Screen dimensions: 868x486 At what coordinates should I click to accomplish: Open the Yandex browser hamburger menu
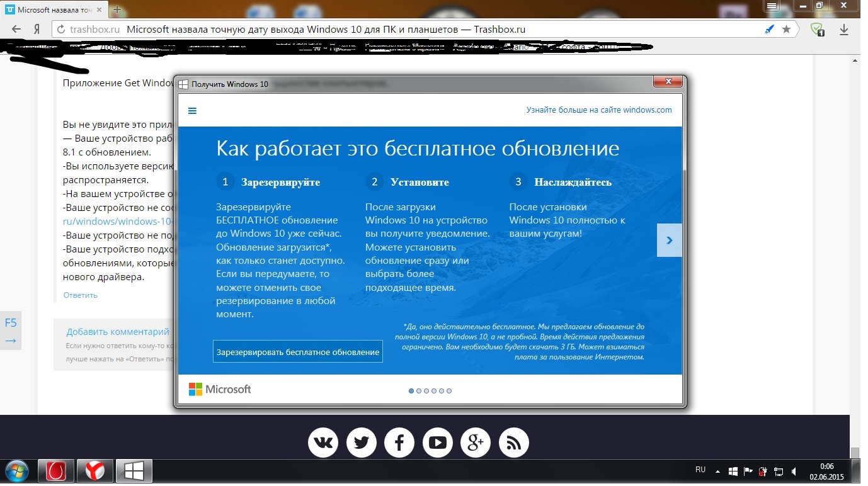[772, 6]
